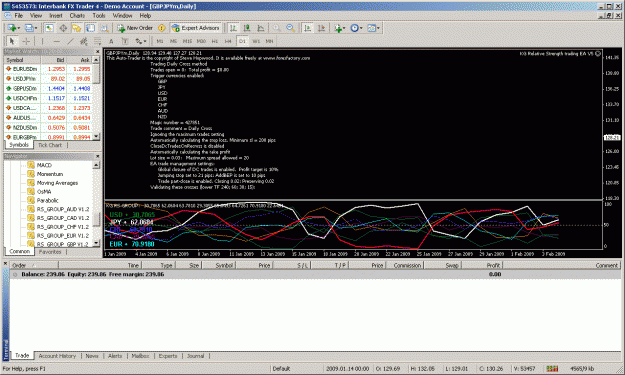The image size is (625, 375).
Task: Switch chart to W1 timeframe
Action: [256, 41]
